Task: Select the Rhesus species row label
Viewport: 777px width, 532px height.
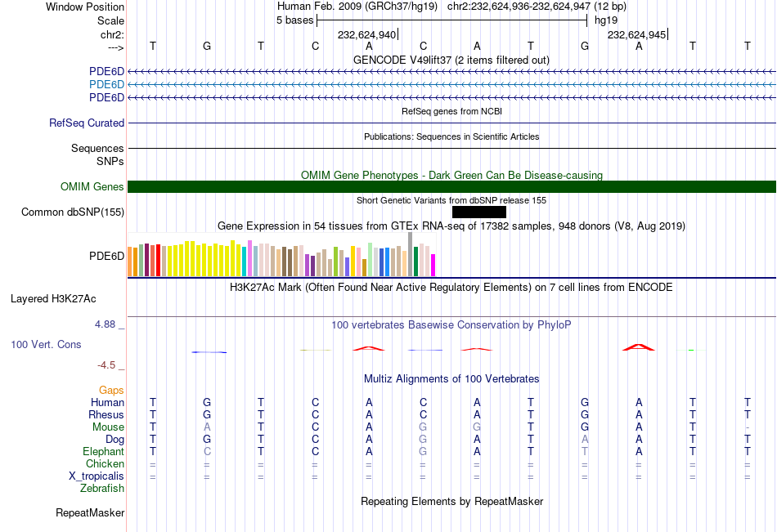Action: click(106, 414)
